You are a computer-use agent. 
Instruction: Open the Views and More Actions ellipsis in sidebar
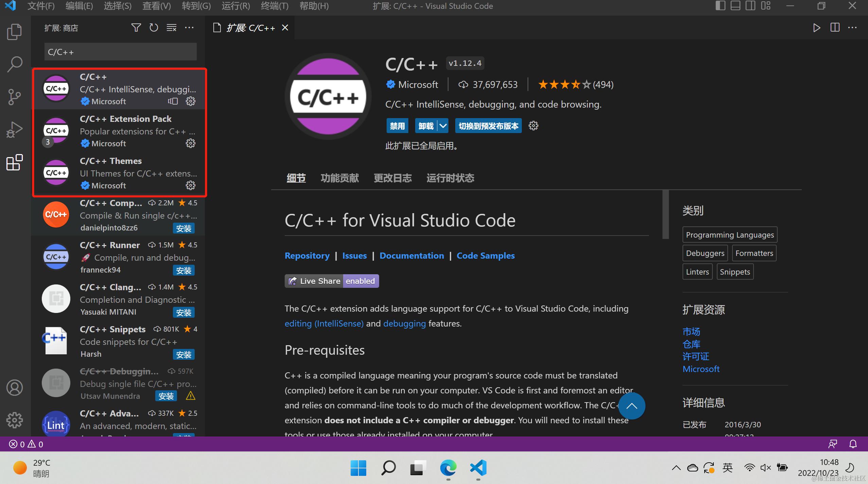coord(189,28)
